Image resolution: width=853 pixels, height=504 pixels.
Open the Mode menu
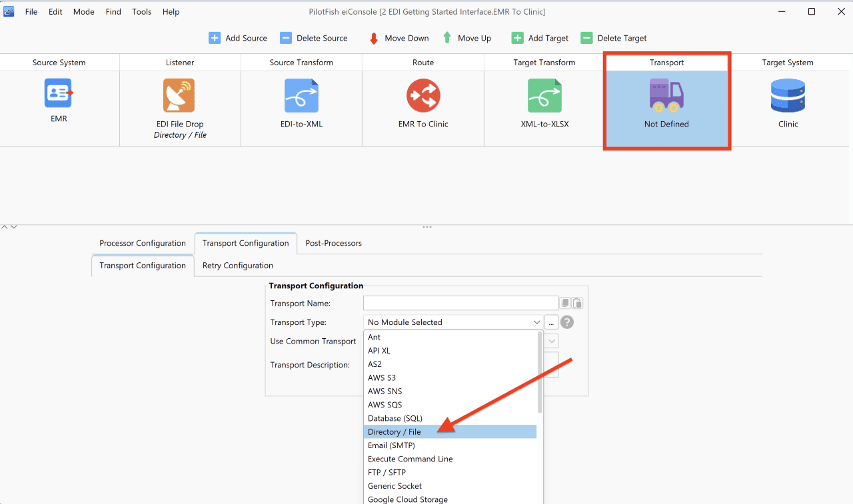pyautogui.click(x=83, y=12)
